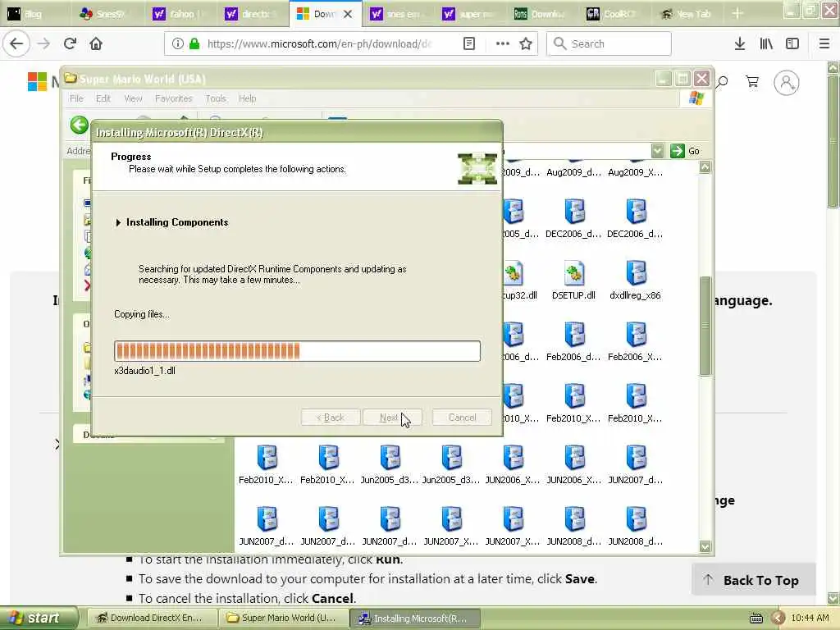Image resolution: width=840 pixels, height=630 pixels.
Task: Switch to New Tab browser tab
Action: click(x=688, y=13)
